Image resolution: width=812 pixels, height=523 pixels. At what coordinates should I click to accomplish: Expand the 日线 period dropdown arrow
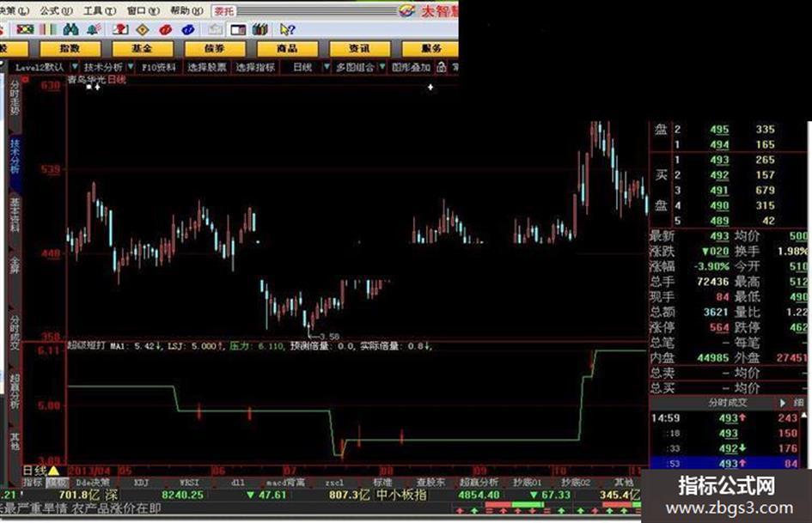(327, 67)
